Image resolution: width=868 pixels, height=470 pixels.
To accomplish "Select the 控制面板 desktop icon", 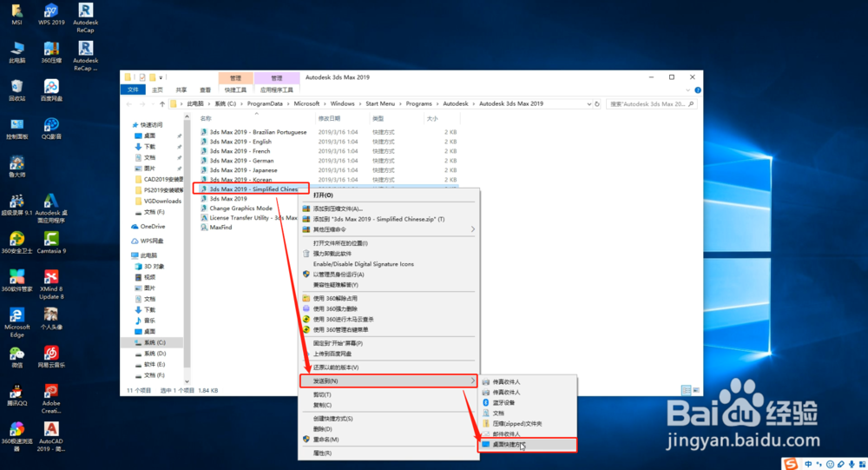I will (x=16, y=129).
